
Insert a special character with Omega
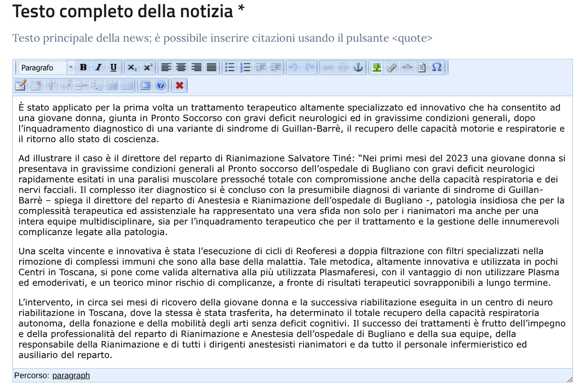[x=436, y=67]
